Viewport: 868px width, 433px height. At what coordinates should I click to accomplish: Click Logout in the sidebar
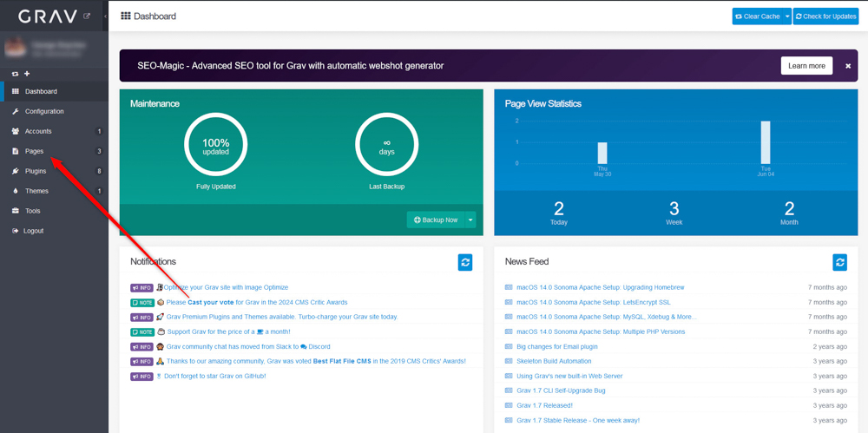(x=54, y=231)
